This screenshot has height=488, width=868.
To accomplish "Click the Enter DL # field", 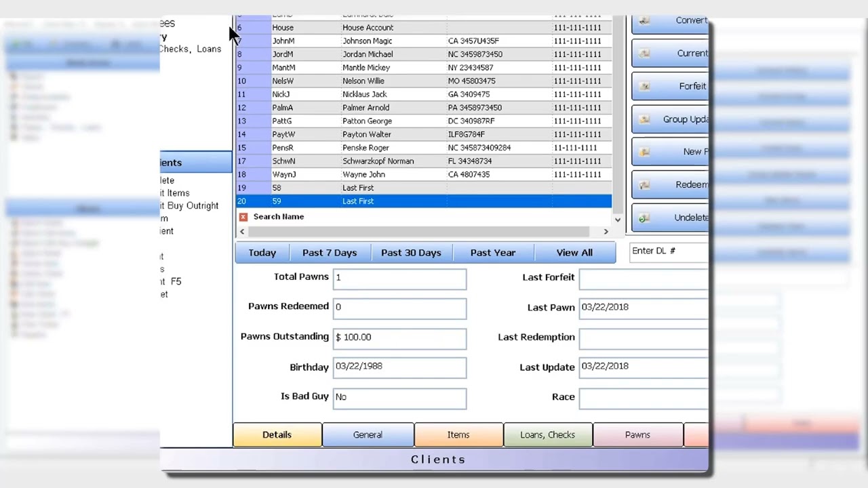I will (x=669, y=251).
